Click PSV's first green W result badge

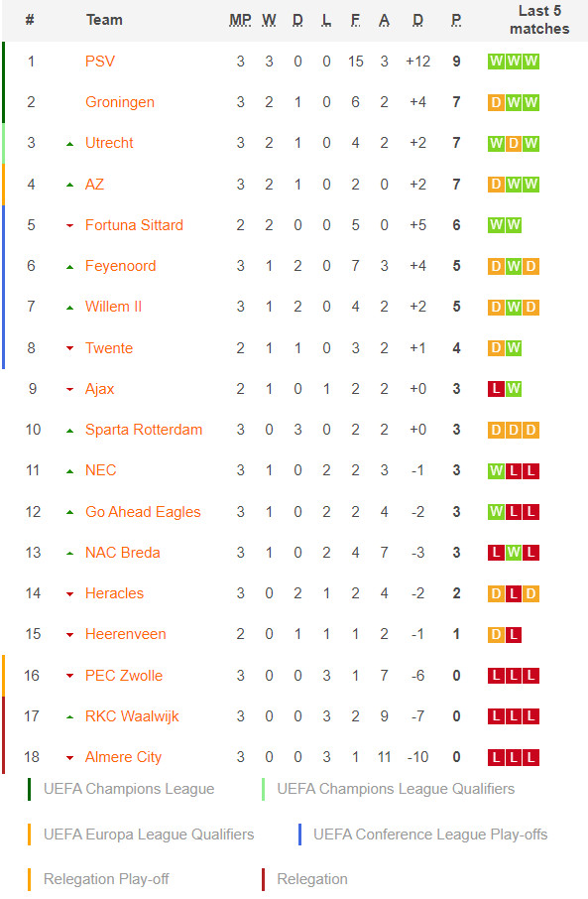tap(496, 62)
